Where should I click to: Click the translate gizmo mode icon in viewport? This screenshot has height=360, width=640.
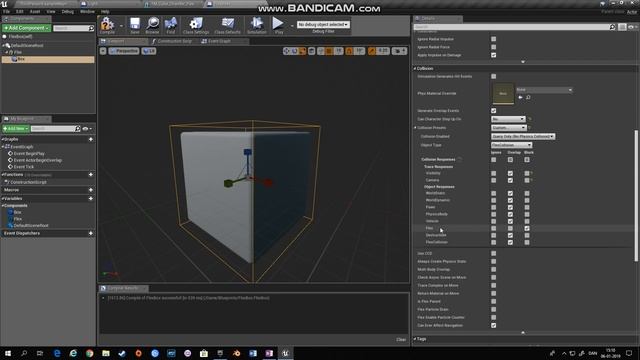[x=287, y=51]
